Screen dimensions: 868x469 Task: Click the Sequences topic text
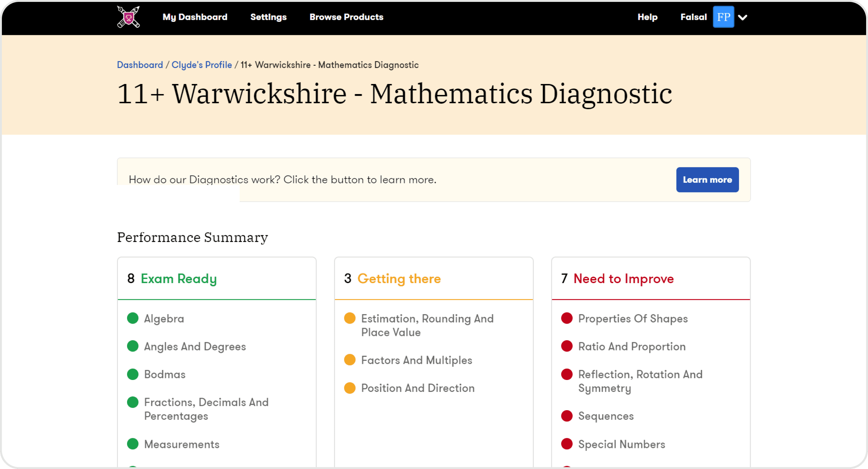coord(606,416)
